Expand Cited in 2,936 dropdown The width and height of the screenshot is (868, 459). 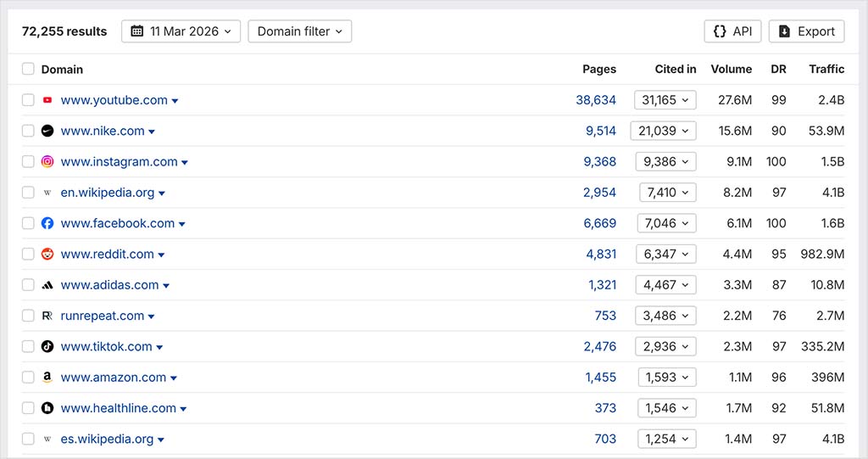coord(666,346)
